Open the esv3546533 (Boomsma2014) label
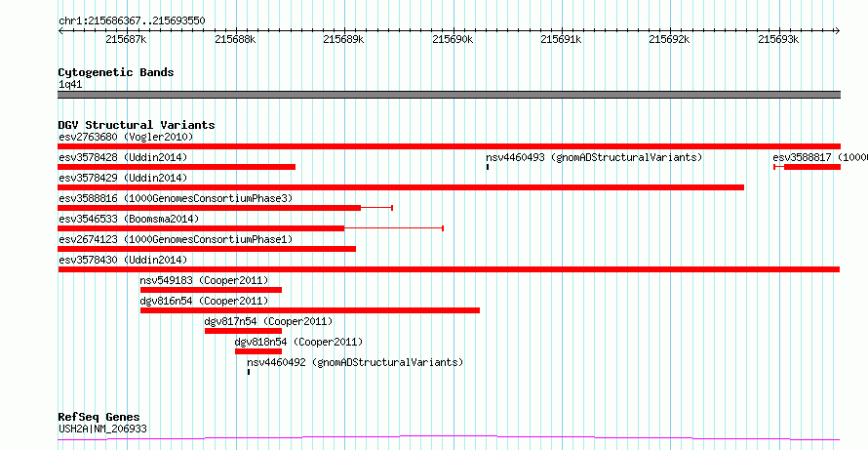The height and width of the screenshot is (450, 868). (x=129, y=219)
